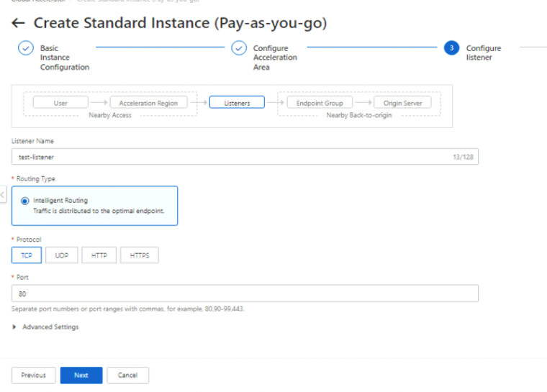Click the port example hint text below Port
547x392 pixels.
point(127,309)
